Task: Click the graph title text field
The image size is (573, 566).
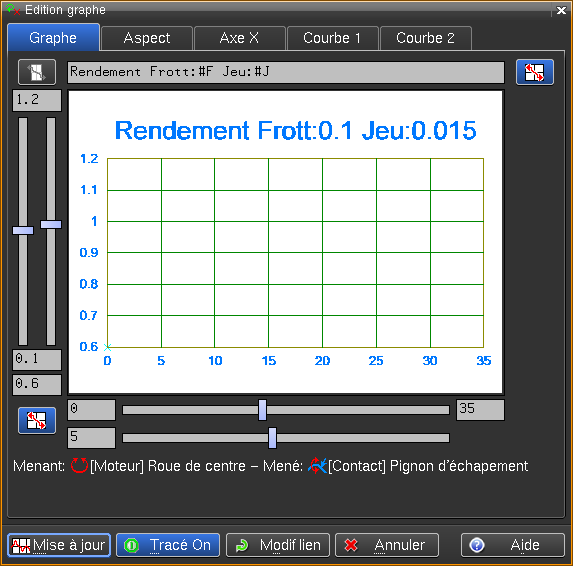Action: pos(286,72)
